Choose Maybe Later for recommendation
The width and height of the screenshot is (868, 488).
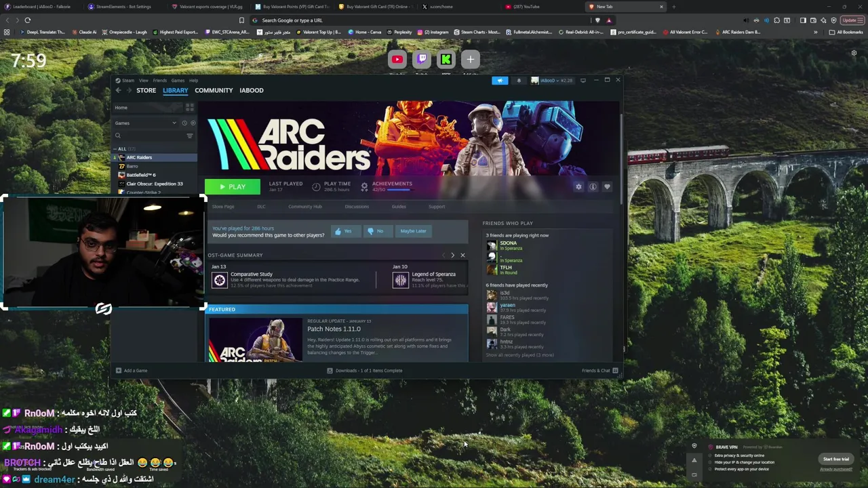tap(413, 231)
